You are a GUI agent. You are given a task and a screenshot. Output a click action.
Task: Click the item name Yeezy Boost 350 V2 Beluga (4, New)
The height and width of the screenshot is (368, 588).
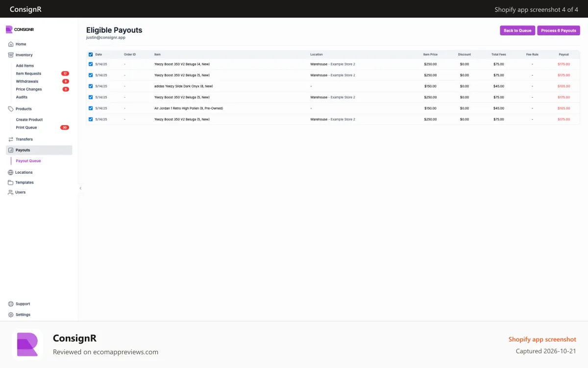pyautogui.click(x=182, y=64)
